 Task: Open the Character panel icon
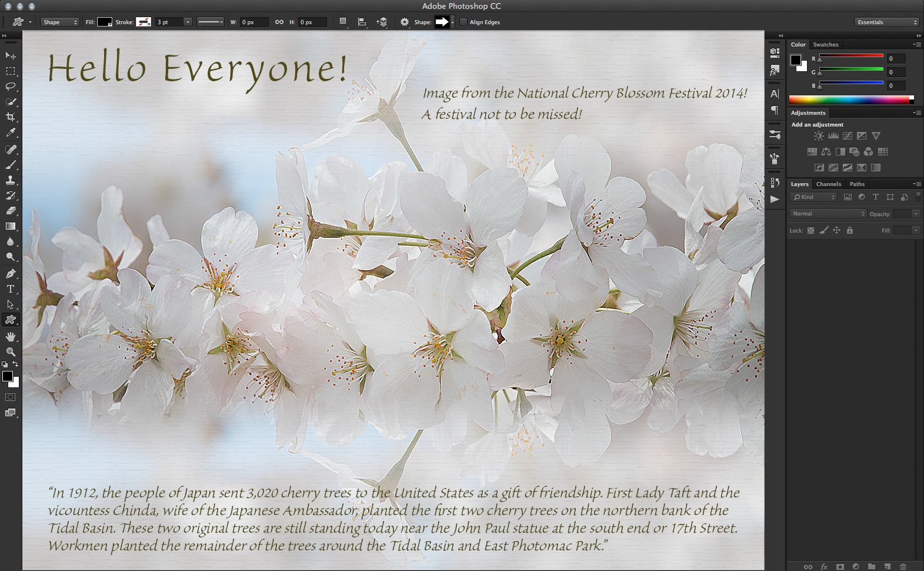[775, 94]
